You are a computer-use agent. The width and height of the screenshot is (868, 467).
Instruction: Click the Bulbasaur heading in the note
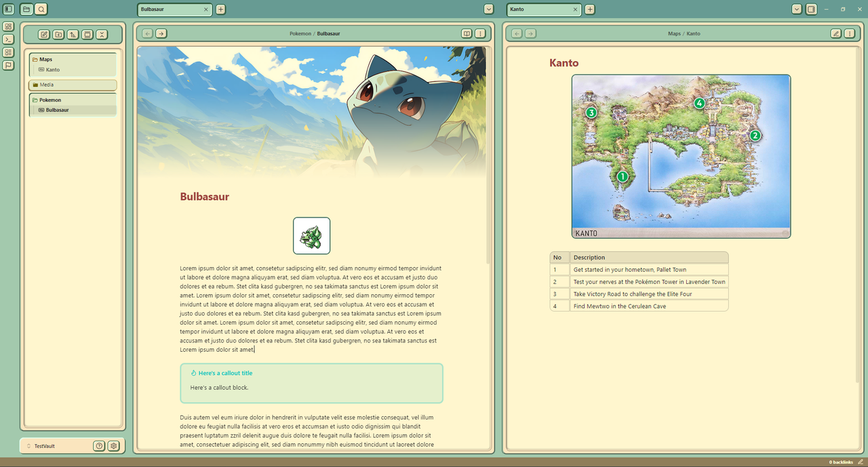coord(205,197)
